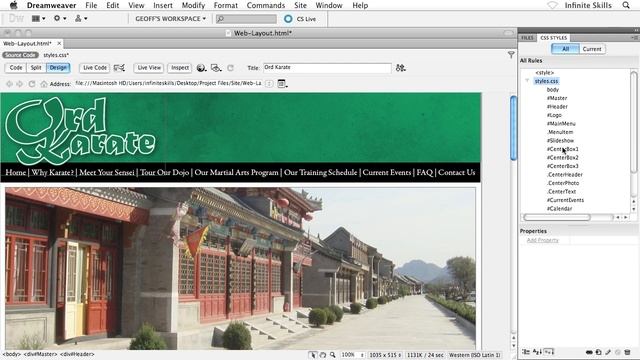This screenshot has height=360, width=640.
Task: Switch to Split view
Action: pyautogui.click(x=36, y=68)
